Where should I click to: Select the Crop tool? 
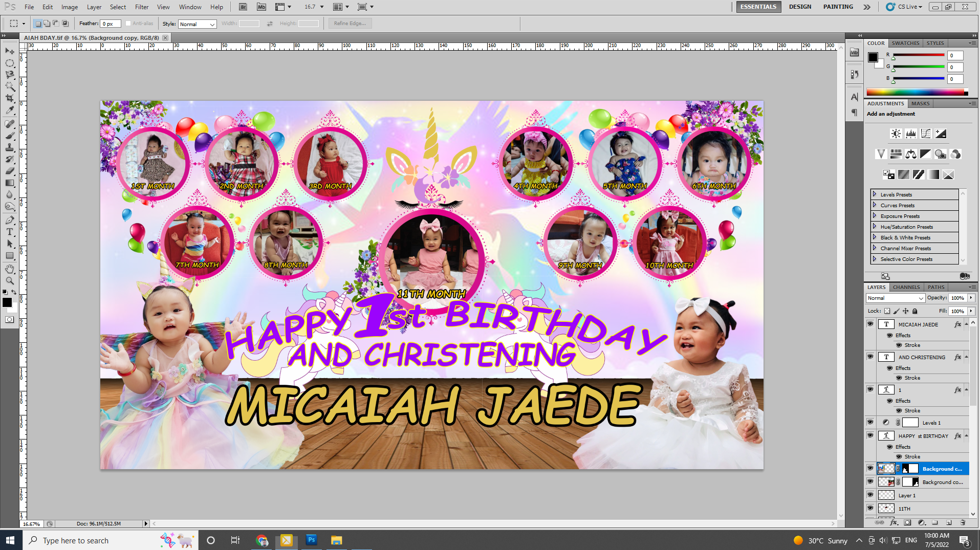[x=10, y=98]
